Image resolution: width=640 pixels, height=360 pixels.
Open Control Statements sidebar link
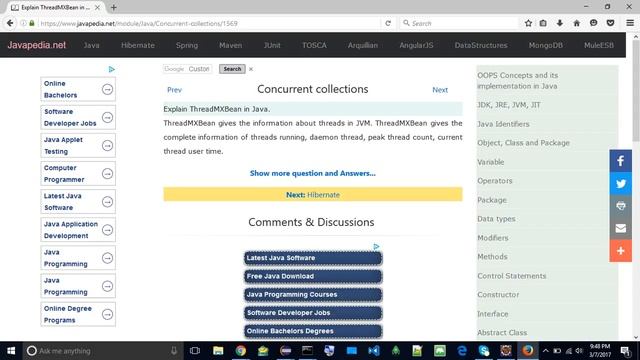point(511,276)
